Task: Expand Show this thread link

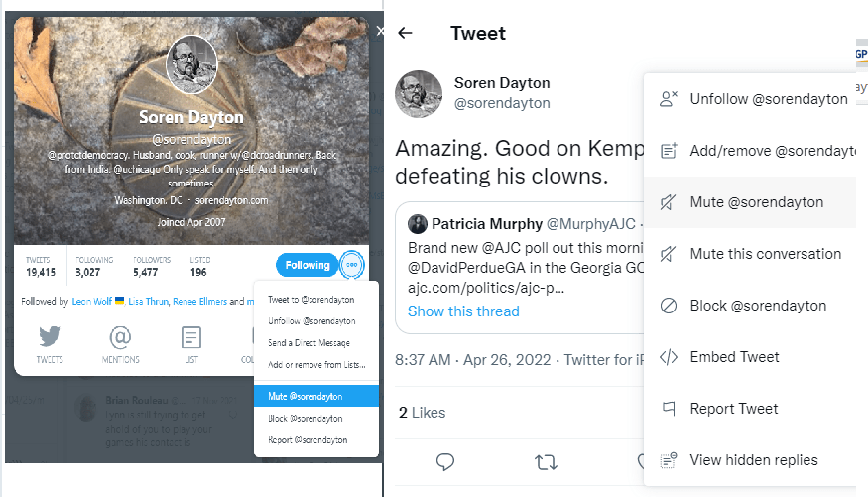Action: (x=463, y=311)
